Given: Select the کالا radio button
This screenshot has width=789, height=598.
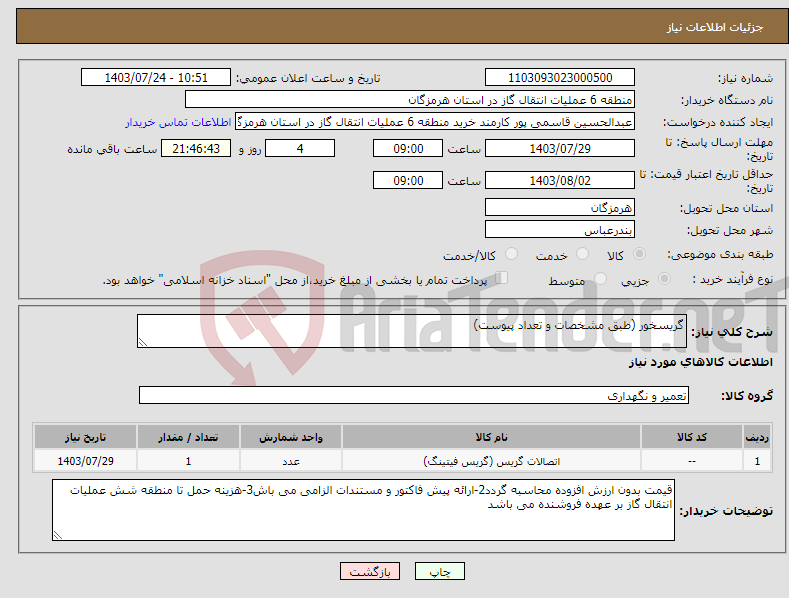Looking at the screenshot, I should pyautogui.click(x=640, y=254).
